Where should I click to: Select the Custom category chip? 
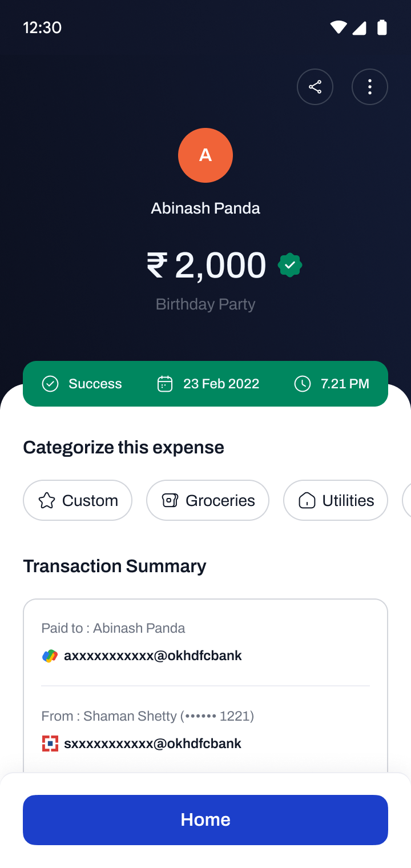[x=78, y=500]
